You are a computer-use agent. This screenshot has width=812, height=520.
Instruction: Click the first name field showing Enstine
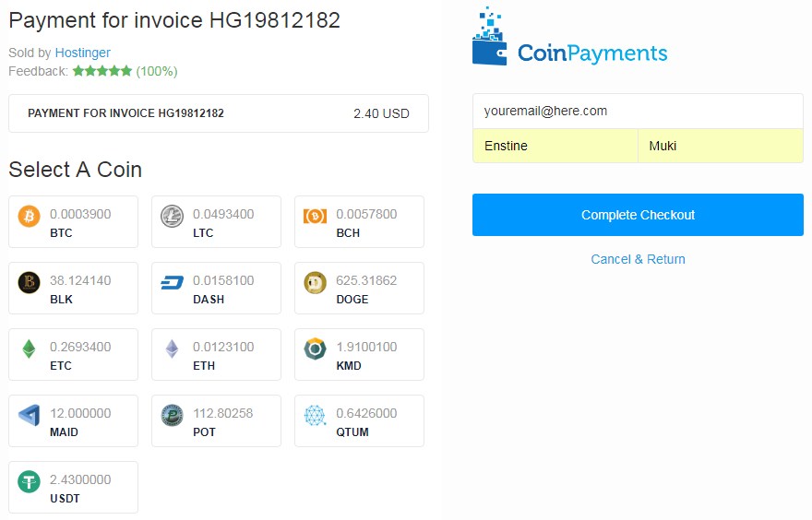tap(555, 146)
